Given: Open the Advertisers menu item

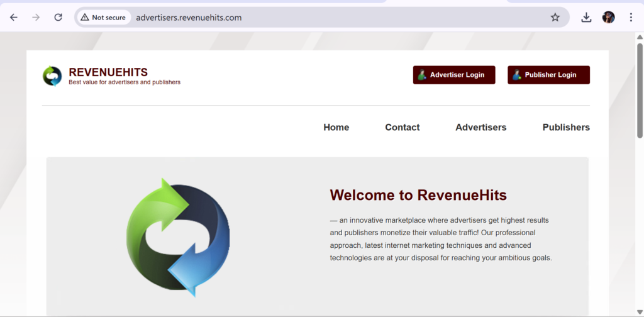Looking at the screenshot, I should [x=480, y=127].
